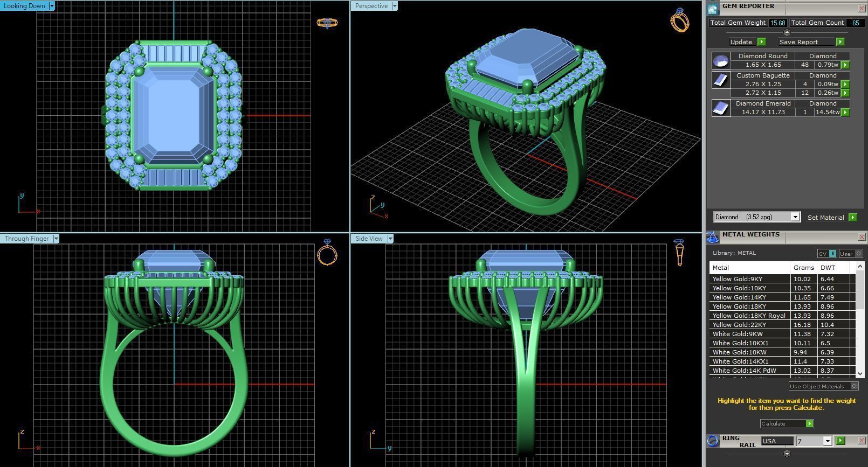Click the Side View ring icon
The width and height of the screenshot is (868, 467).
click(x=679, y=253)
